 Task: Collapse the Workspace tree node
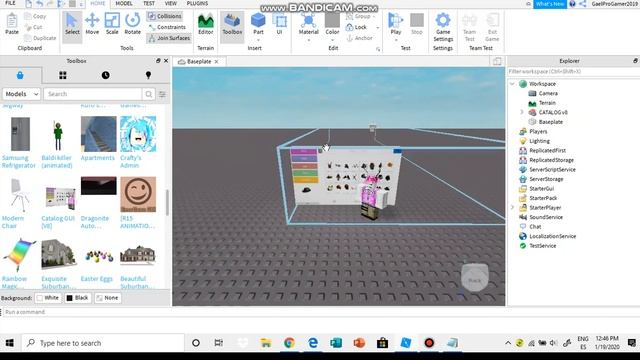click(x=512, y=84)
